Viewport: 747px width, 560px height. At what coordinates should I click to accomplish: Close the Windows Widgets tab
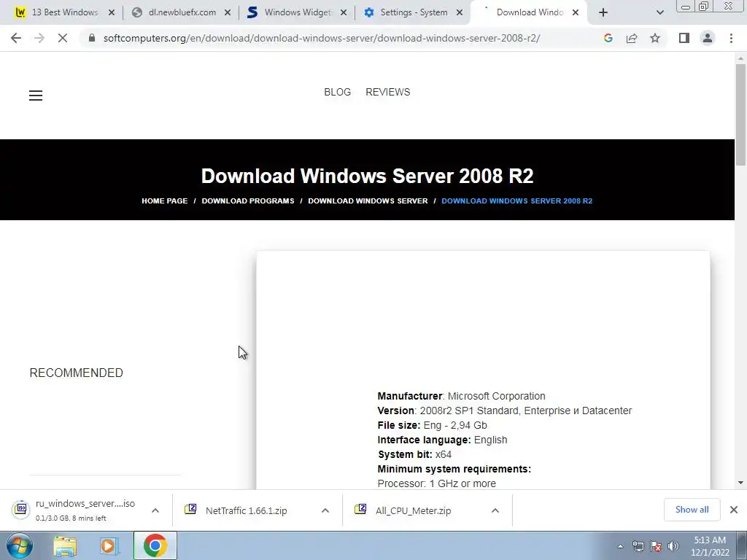tap(344, 12)
